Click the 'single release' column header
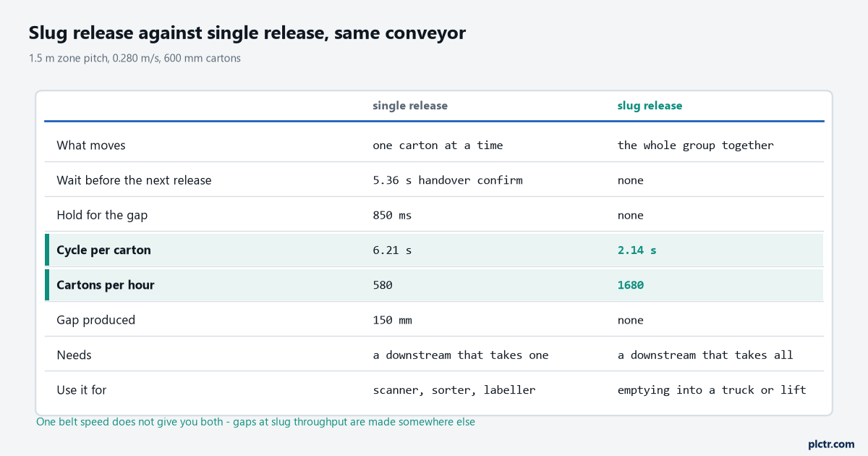This screenshot has width=868, height=456. click(410, 106)
